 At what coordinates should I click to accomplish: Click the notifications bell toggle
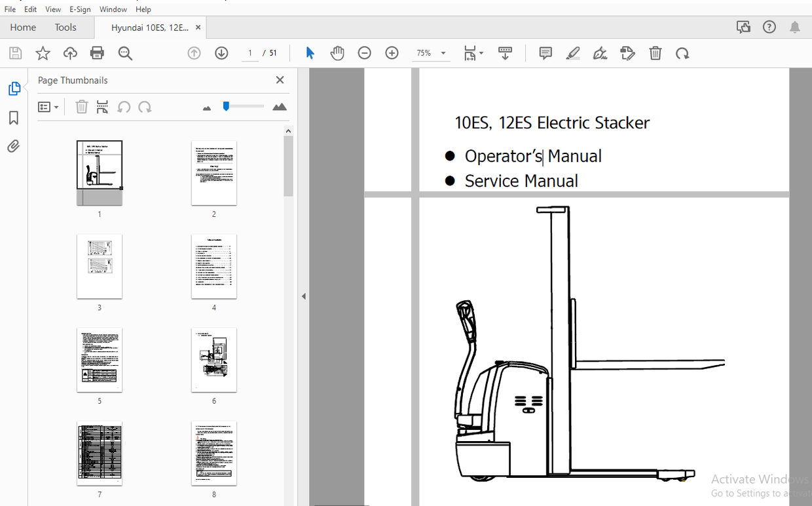coord(794,27)
